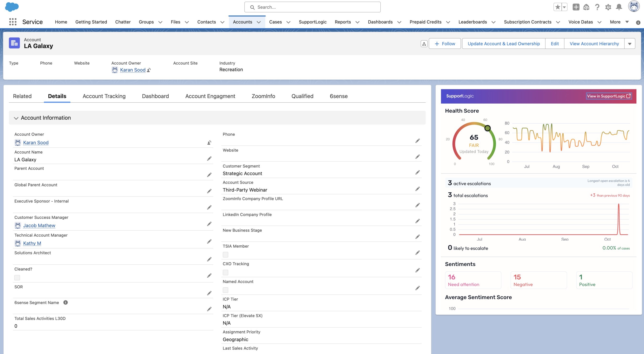
Task: Open View in SupportLogic link
Action: pos(609,96)
